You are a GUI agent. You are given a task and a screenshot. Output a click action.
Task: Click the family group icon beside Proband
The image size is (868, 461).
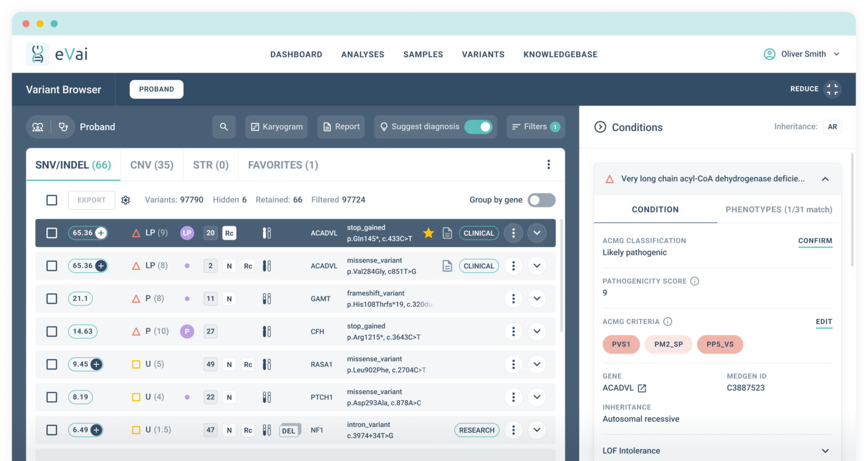(x=38, y=127)
